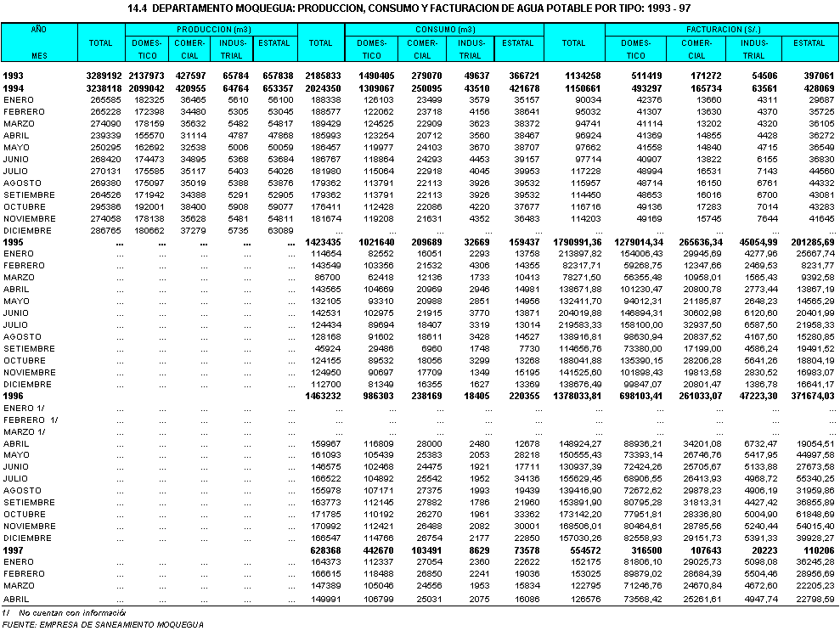Screen dimensions: 840x631
Task: Select the 1997 year row label
Action: 14,550
